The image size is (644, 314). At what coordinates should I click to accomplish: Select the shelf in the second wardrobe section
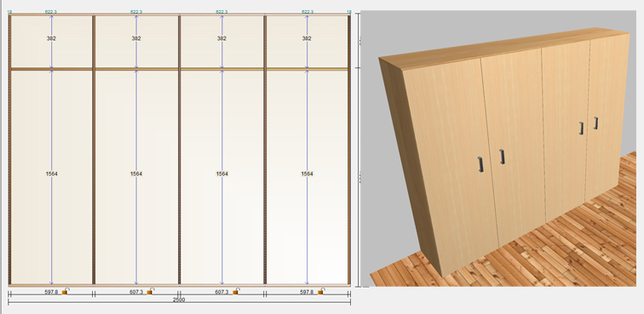click(x=136, y=70)
